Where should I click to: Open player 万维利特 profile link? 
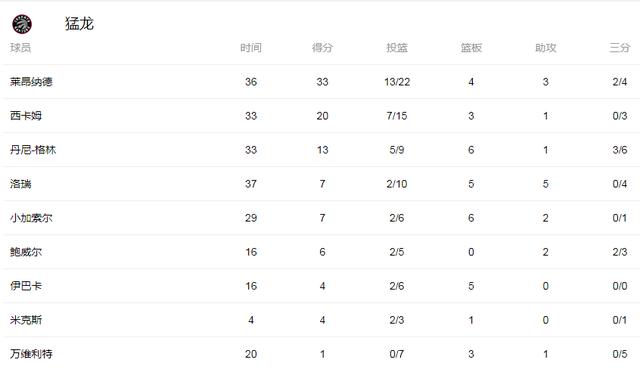click(31, 354)
